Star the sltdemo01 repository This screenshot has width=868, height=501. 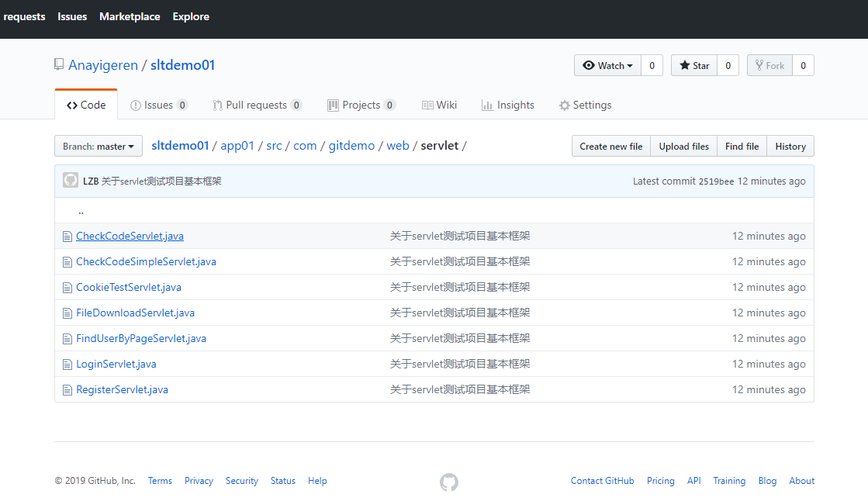(x=694, y=65)
